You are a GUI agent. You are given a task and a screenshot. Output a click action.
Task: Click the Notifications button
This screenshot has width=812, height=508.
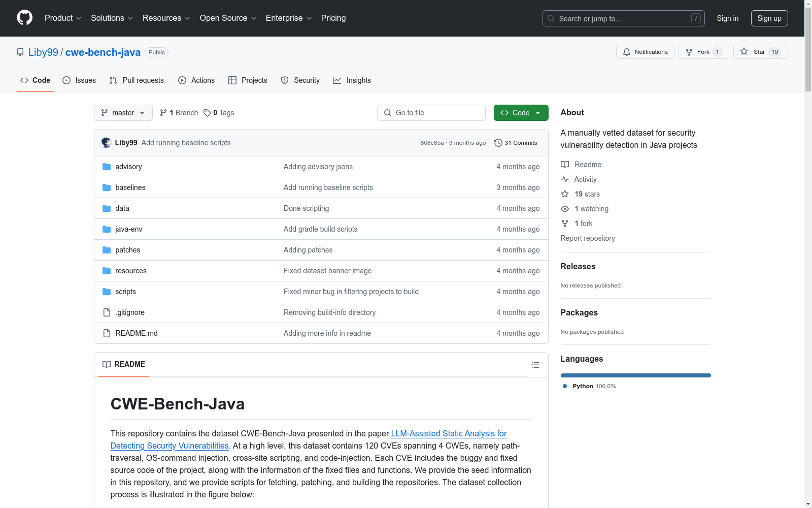[x=645, y=52]
